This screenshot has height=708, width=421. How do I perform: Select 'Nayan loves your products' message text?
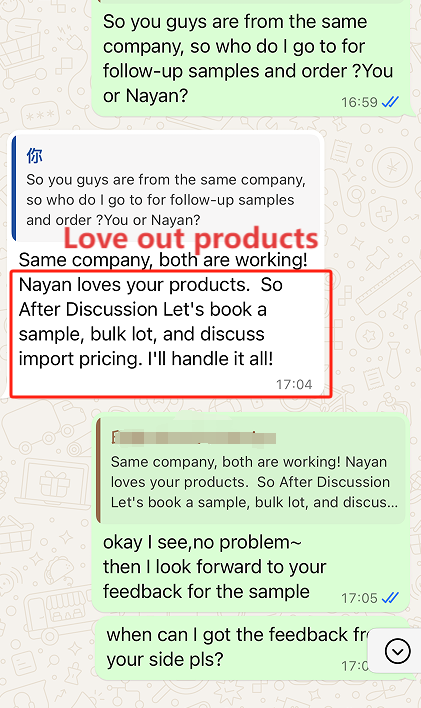pyautogui.click(x=151, y=321)
